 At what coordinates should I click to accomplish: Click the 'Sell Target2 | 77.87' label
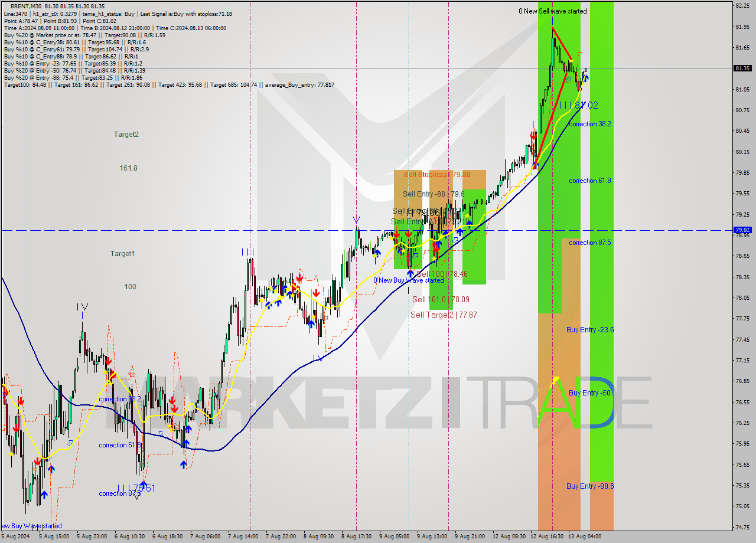444,315
